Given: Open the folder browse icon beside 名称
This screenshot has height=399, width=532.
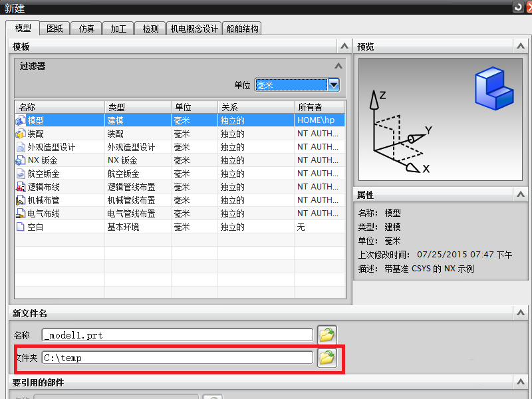Looking at the screenshot, I should [327, 334].
